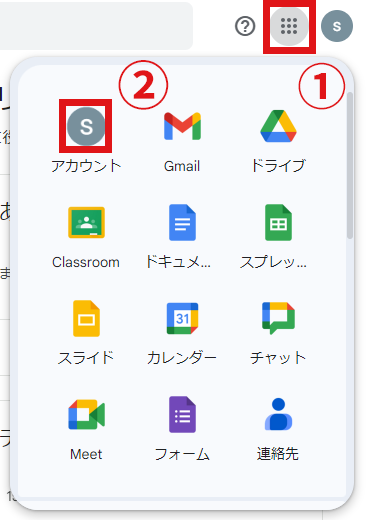Click the ドキュメ... label

click(x=178, y=262)
